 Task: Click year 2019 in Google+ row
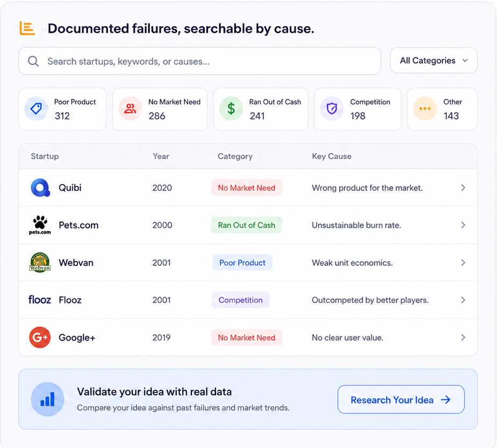[161, 337]
